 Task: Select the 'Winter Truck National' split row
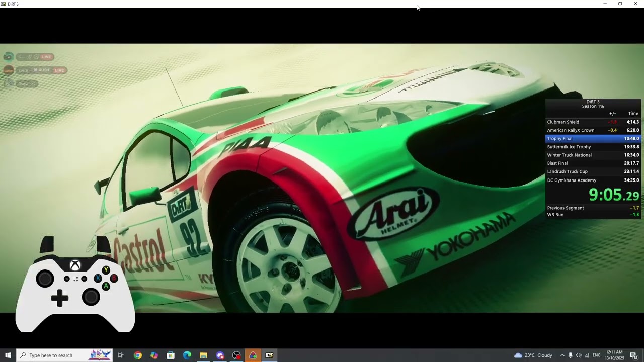(x=593, y=155)
